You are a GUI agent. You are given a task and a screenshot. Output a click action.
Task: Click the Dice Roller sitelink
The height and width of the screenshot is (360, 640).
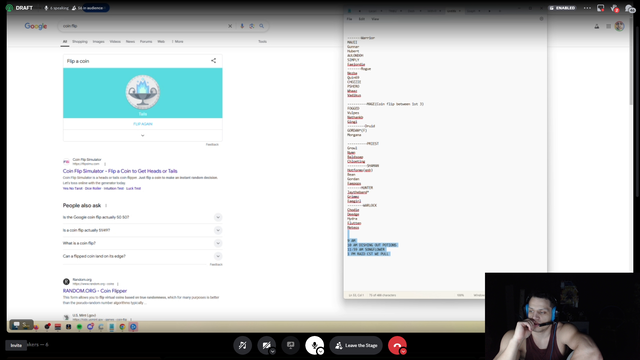point(93,189)
